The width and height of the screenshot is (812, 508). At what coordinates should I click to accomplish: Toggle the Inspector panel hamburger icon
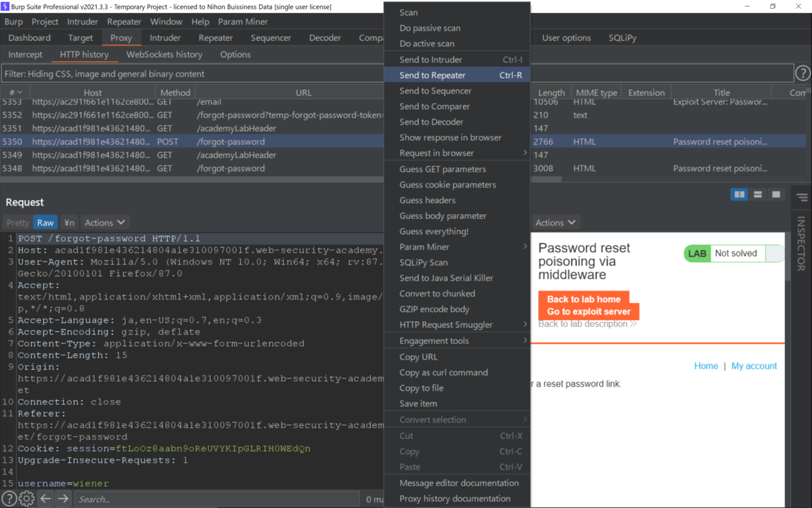[x=802, y=198]
